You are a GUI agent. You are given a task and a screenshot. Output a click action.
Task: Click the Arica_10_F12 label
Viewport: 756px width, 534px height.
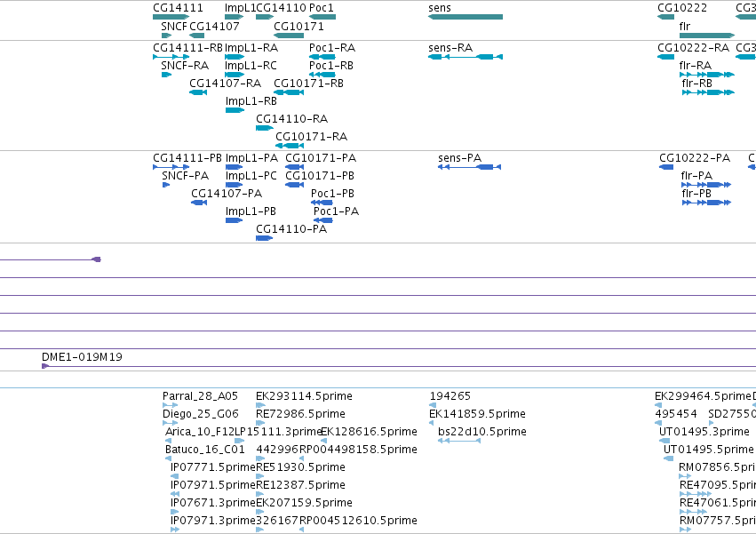pyautogui.click(x=200, y=432)
